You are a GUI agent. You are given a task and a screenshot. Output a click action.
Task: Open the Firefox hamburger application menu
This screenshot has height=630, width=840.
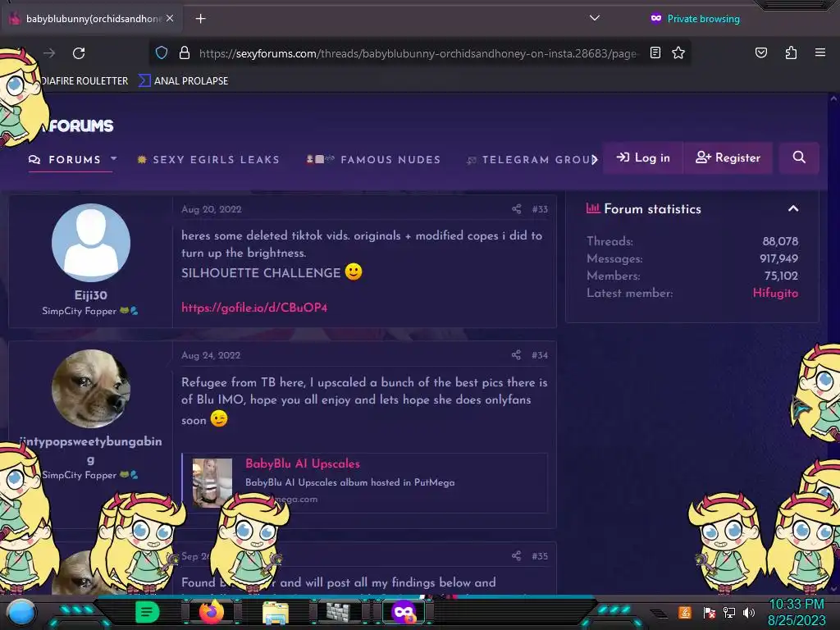point(819,52)
